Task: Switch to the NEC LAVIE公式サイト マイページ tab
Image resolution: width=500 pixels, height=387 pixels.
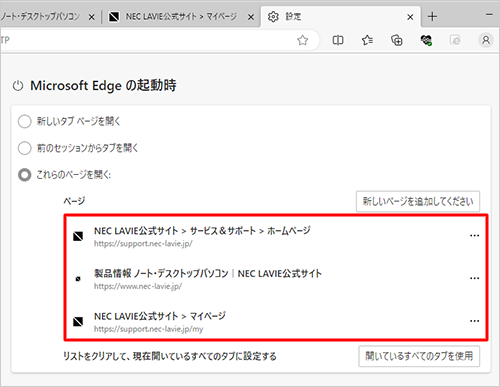Action: 182,16
